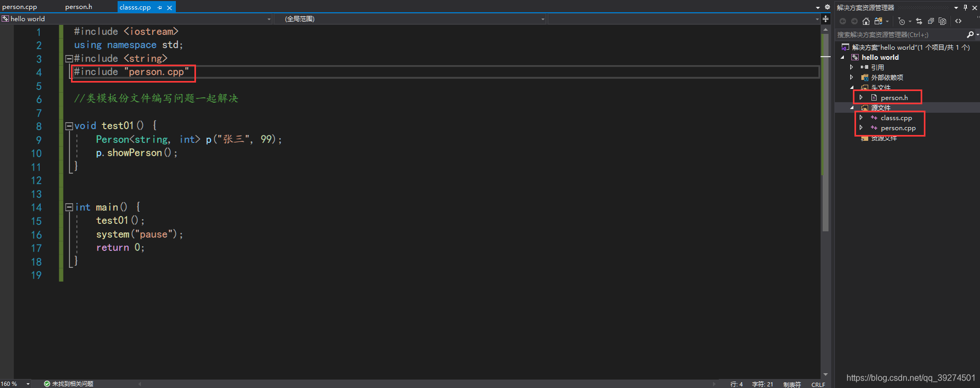Expand the 外部依赖项 node

click(x=852, y=77)
